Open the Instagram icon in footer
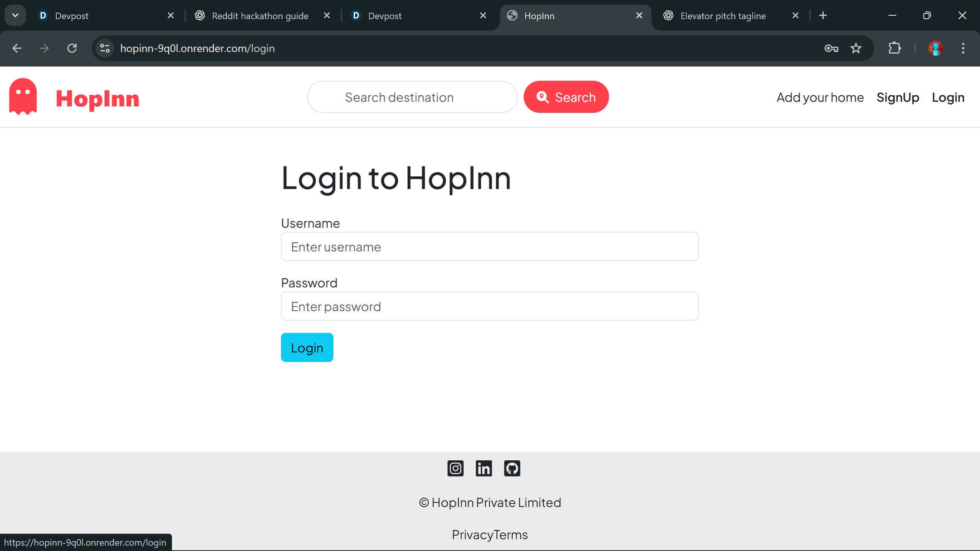 (455, 468)
